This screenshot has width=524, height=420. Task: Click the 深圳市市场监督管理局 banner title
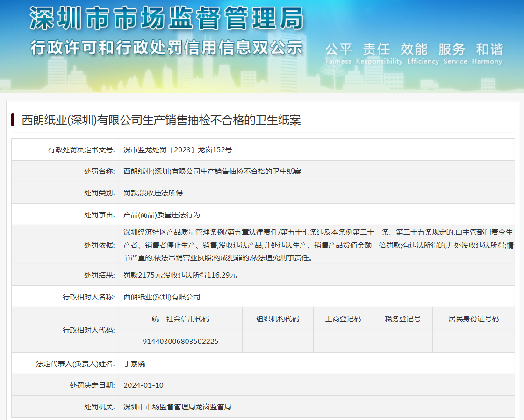(x=166, y=19)
